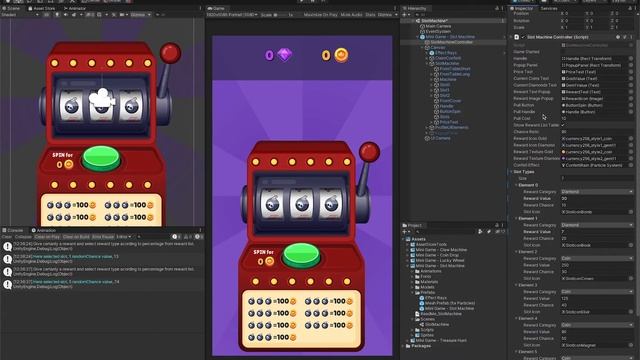The width and height of the screenshot is (640, 360).
Task: Open the Shaded draw mode dropdown
Action: point(20,15)
